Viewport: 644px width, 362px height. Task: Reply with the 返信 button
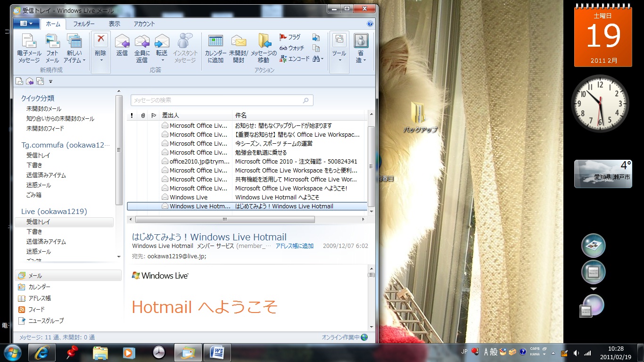(x=122, y=46)
